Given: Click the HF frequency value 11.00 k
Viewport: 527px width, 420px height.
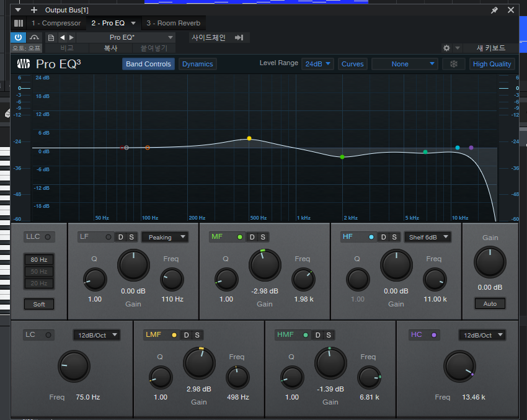Looking at the screenshot, I should (435, 299).
